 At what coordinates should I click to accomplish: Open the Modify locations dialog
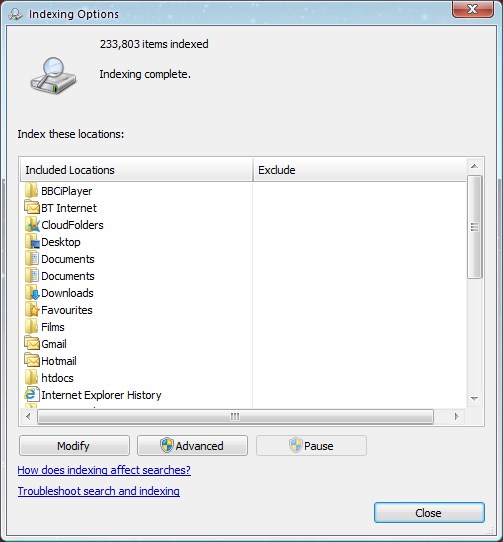coord(74,446)
